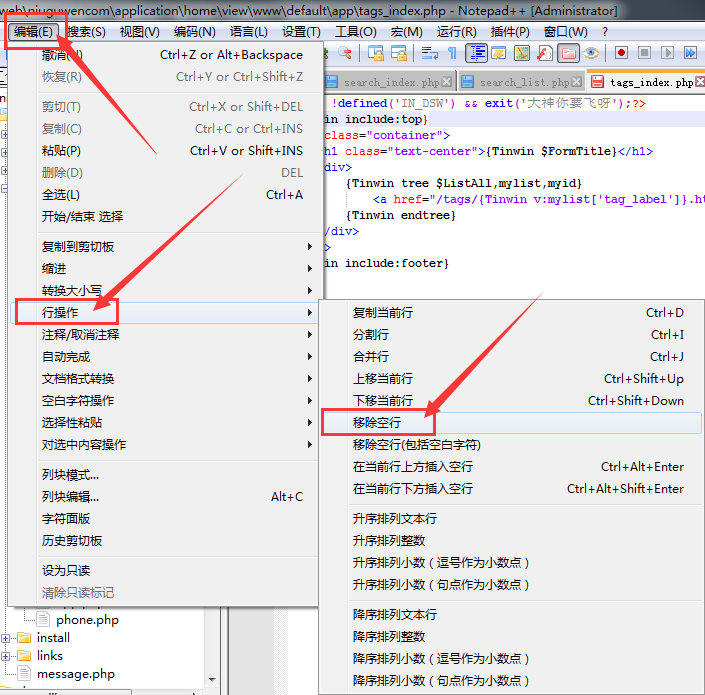Close the search_index.php tab
This screenshot has height=695, width=705.
(x=446, y=81)
